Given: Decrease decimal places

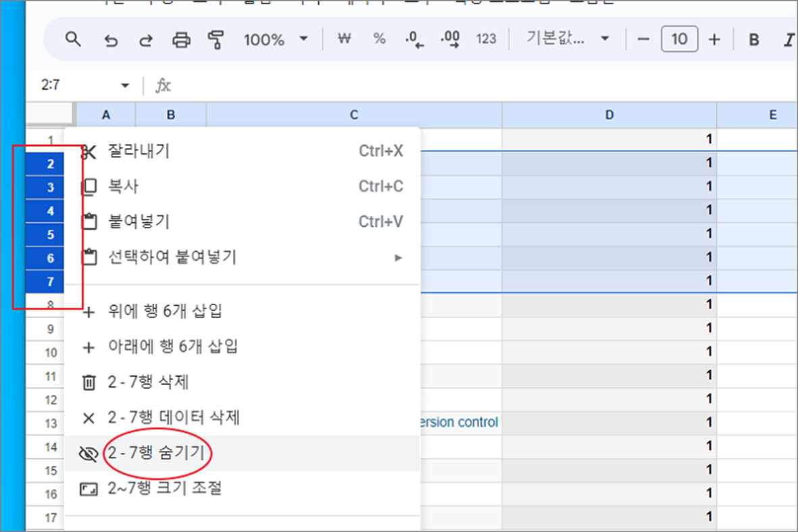Looking at the screenshot, I should click(x=414, y=39).
